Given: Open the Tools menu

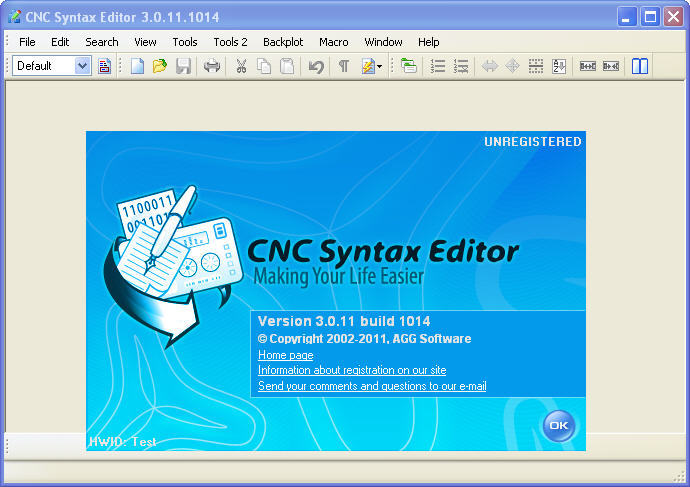Looking at the screenshot, I should [185, 42].
